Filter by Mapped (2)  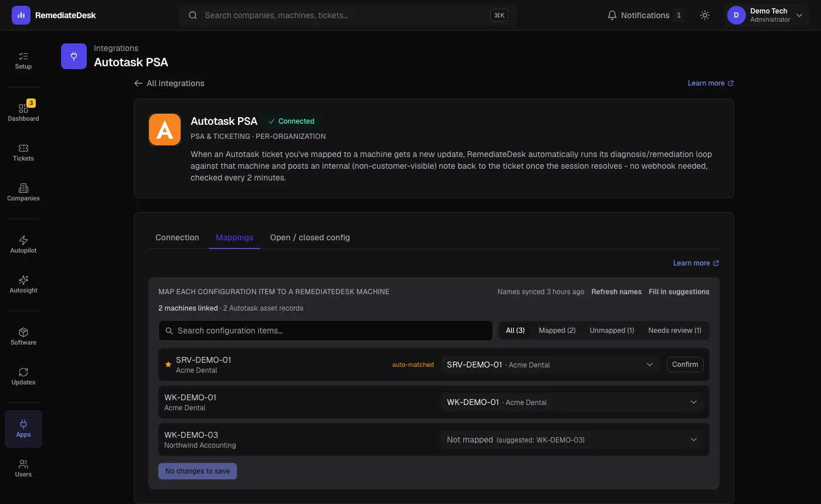point(557,331)
